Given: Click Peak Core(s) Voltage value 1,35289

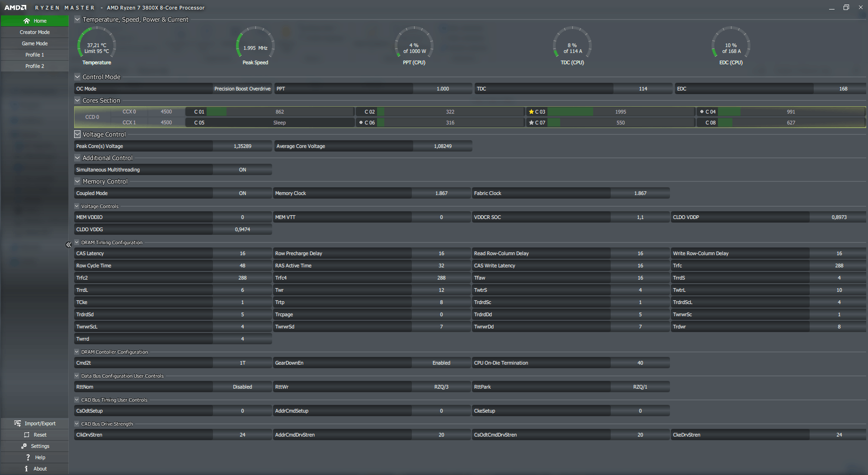Looking at the screenshot, I should (x=242, y=146).
